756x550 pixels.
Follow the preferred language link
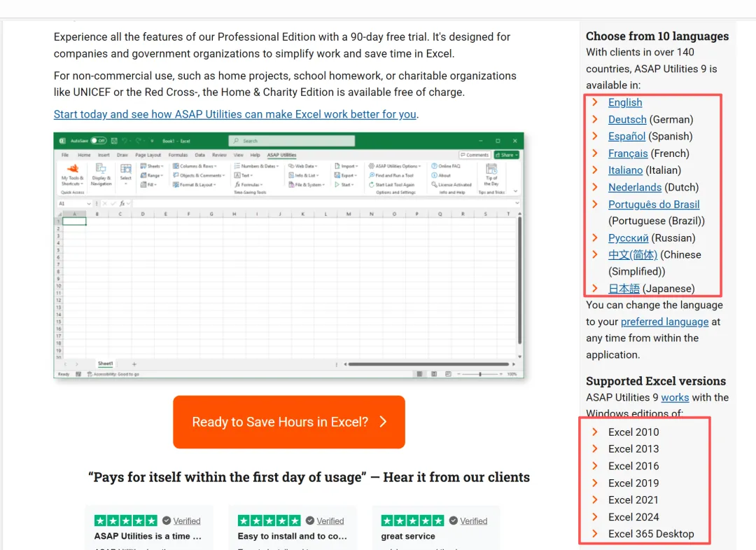pyautogui.click(x=664, y=322)
